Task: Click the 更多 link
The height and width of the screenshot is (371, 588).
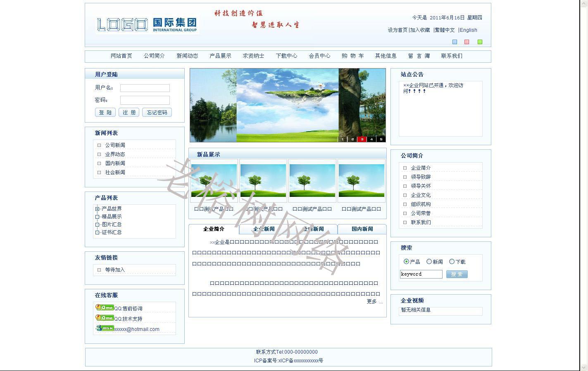Action: (372, 302)
